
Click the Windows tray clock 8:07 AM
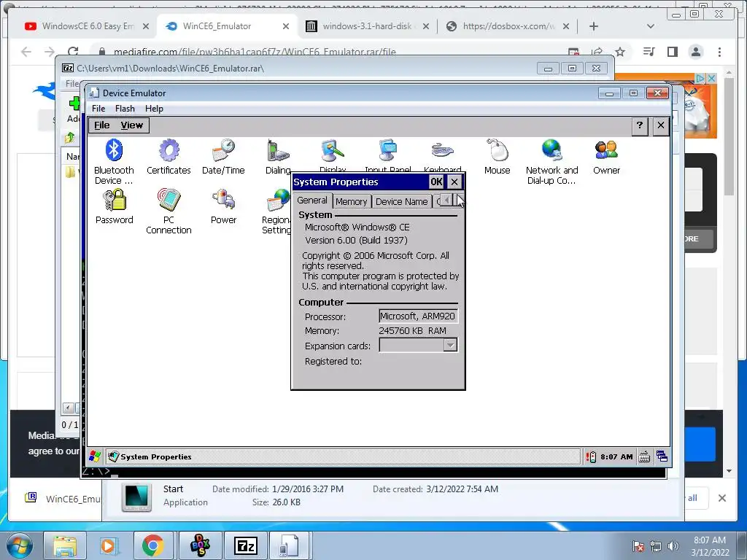coord(710,540)
